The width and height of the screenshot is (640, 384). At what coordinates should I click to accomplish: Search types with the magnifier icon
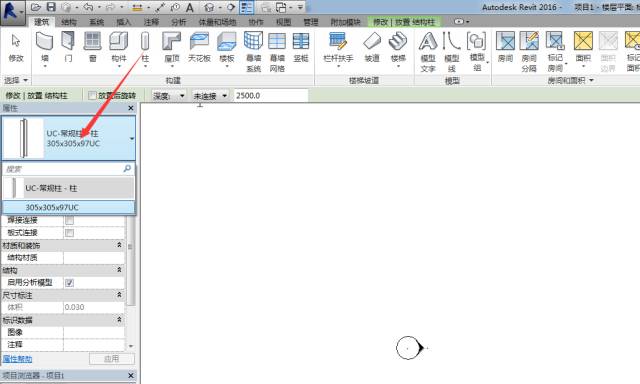point(127,168)
